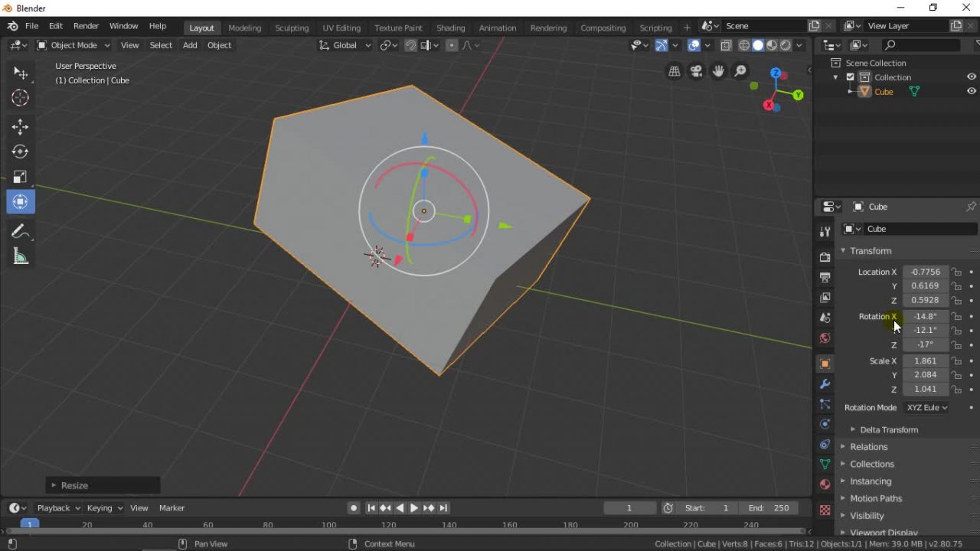Click the Add menu in viewport header
This screenshot has height=551, width=980.
(x=190, y=45)
